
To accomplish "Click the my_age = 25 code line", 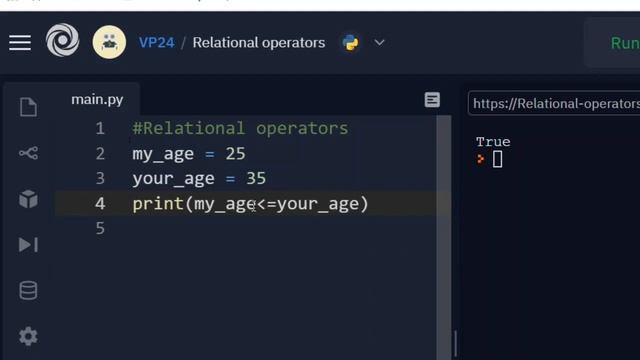I will (189, 153).
